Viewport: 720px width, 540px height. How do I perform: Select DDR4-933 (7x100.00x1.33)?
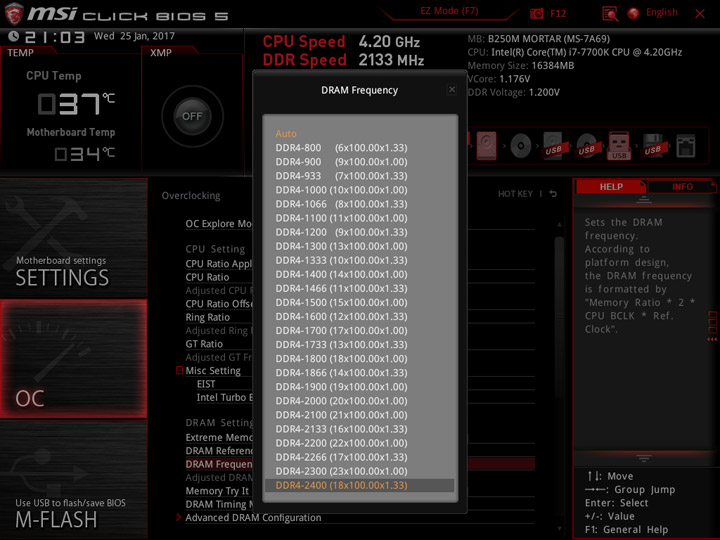click(x=341, y=176)
